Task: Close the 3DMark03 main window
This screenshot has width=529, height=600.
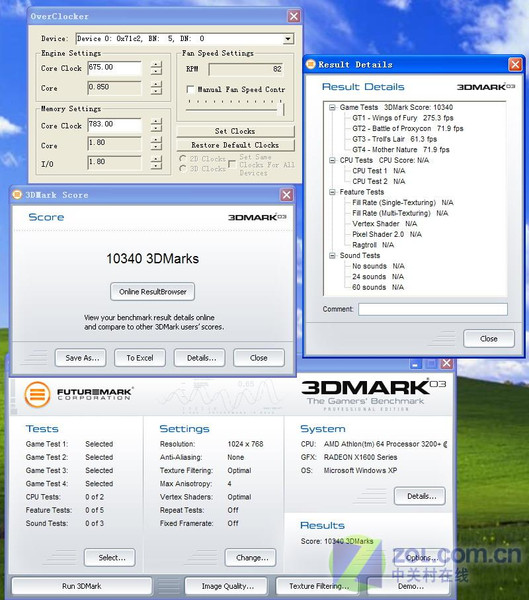Action: [x=447, y=364]
